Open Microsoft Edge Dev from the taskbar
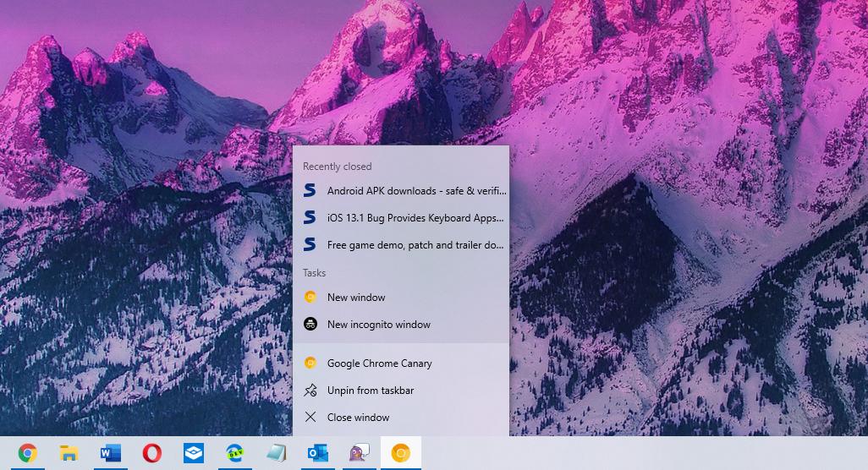Viewport: 868px width, 470px height. [234, 453]
